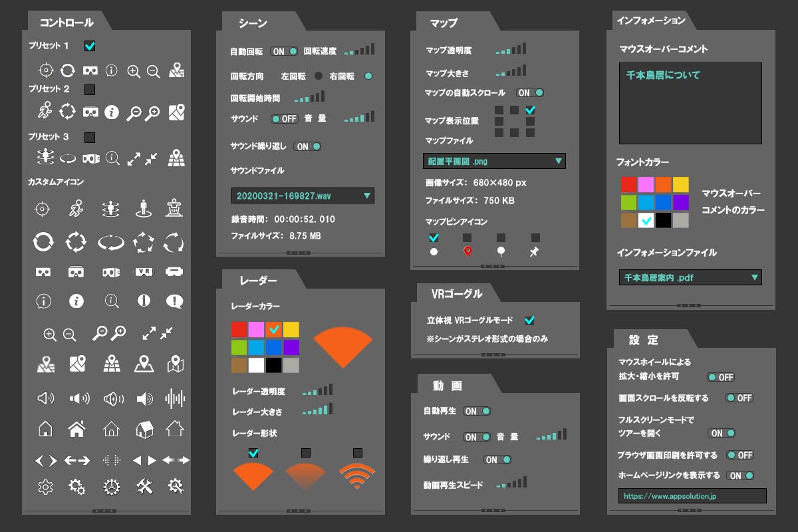Pick the purple swatch in レーダーカラー
Image resolution: width=798 pixels, height=532 pixels.
pyautogui.click(x=291, y=347)
